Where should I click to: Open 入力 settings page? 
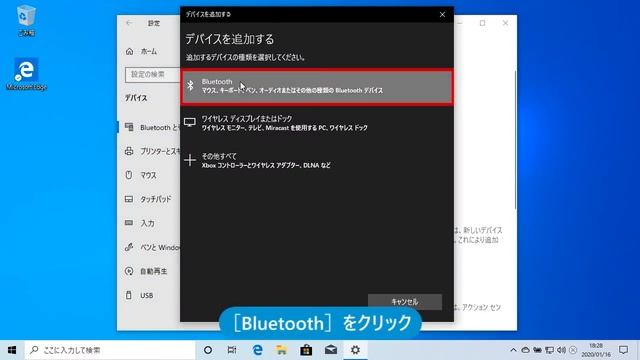tap(149, 223)
